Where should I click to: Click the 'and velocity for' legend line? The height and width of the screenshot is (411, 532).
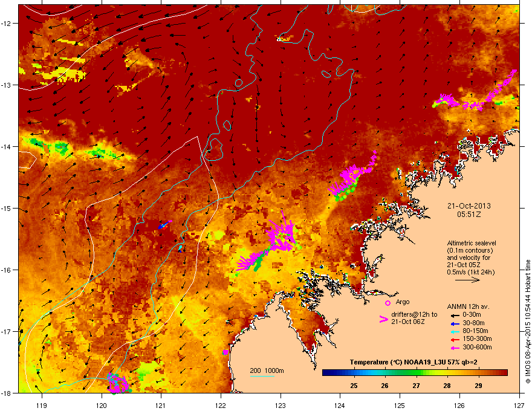(469, 257)
